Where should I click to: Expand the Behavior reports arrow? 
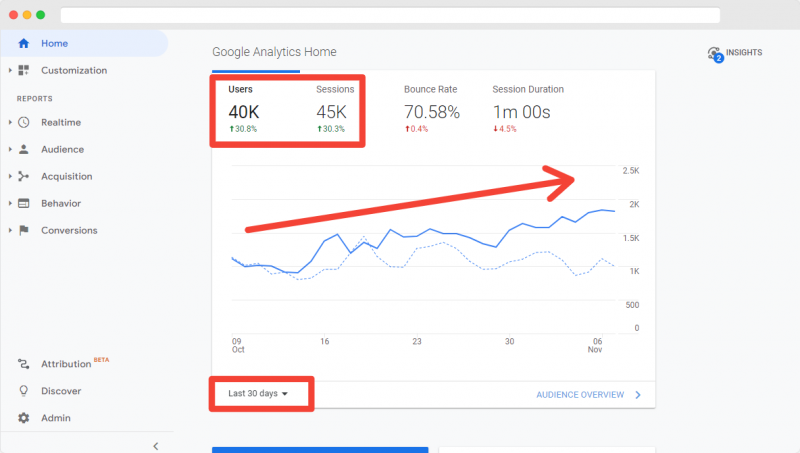(x=10, y=203)
